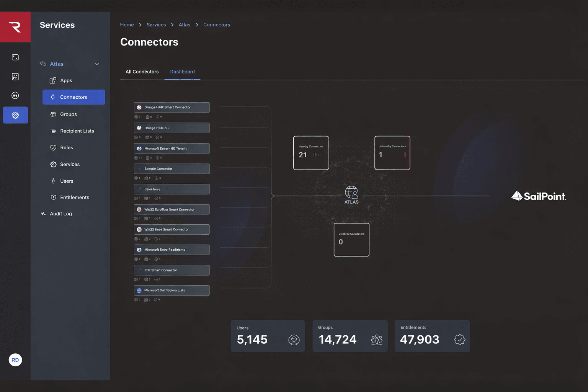Expand the Orange HRM SC connector node
The width and height of the screenshot is (588, 392).
[x=171, y=127]
